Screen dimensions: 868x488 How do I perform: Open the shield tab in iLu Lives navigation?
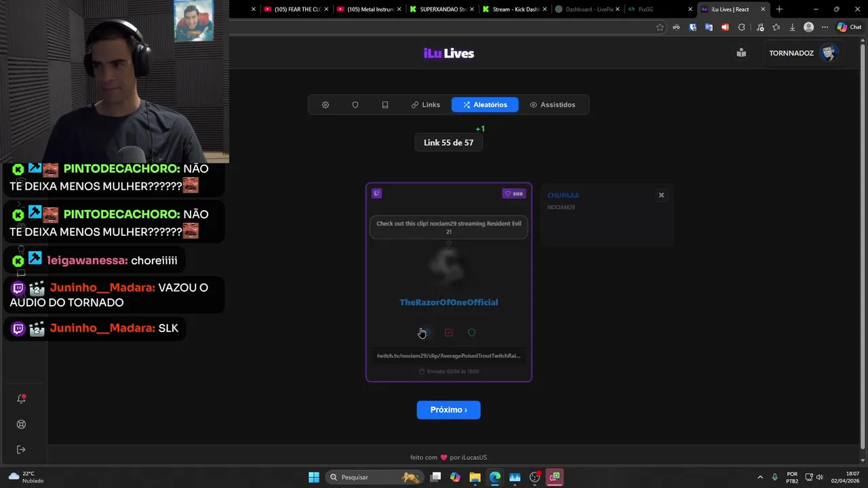tap(355, 105)
